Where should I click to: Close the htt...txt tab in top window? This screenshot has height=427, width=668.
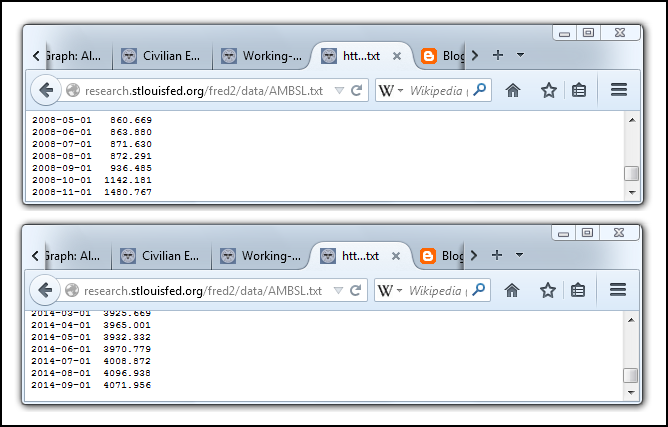[397, 56]
